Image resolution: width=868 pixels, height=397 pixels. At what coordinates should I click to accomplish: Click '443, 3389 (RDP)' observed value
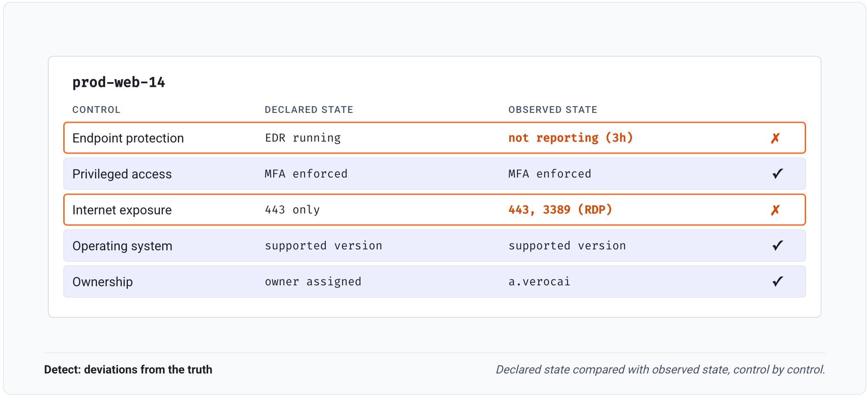(x=560, y=210)
